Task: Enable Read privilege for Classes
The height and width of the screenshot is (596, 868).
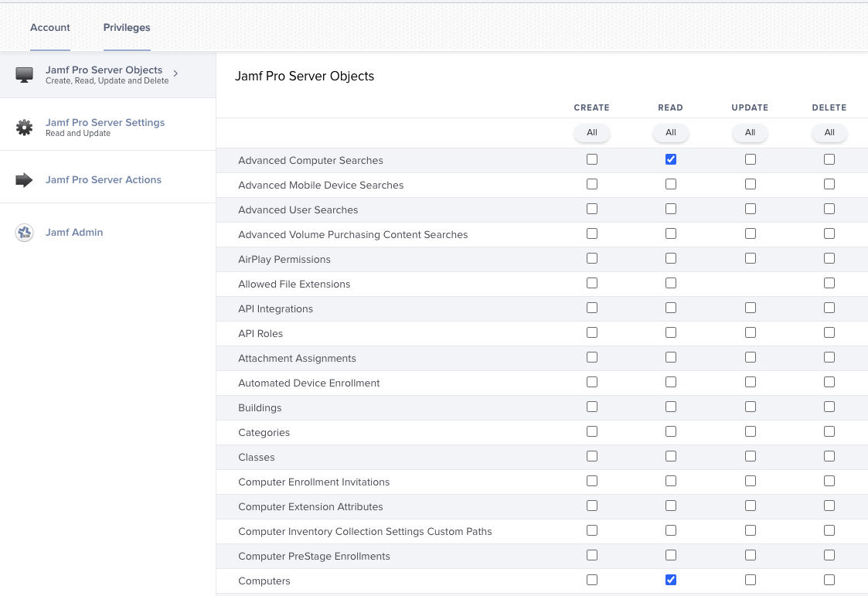Action: 670,455
